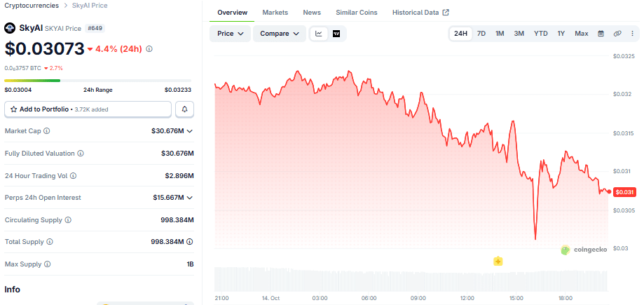Open the Overview tab
This screenshot has height=305, width=644.
(232, 13)
